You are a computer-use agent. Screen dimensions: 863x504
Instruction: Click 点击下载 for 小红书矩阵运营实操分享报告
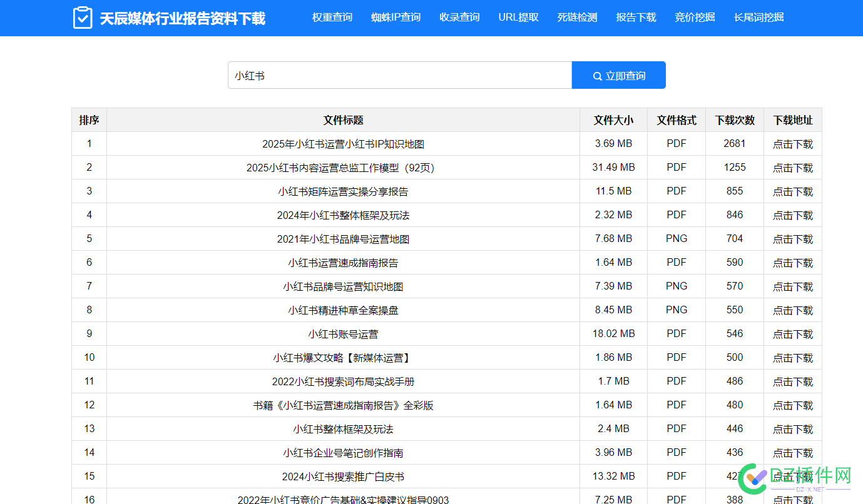793,191
